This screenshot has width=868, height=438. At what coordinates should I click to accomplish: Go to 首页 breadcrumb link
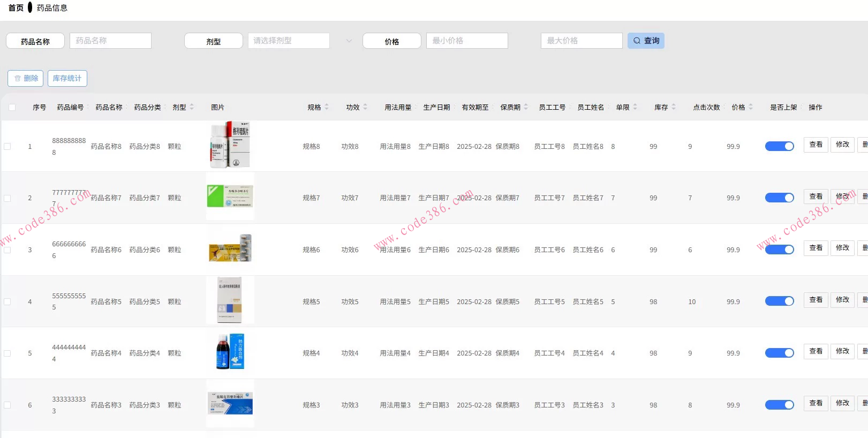[x=16, y=7]
